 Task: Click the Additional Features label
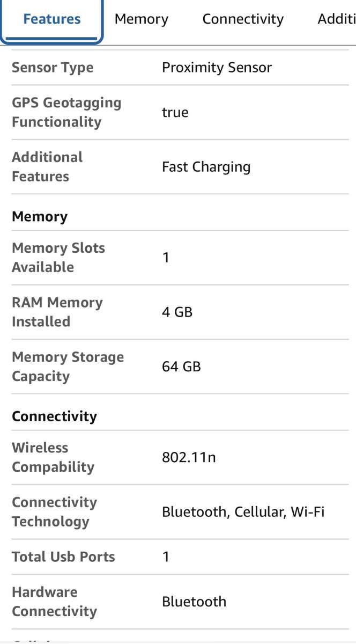click(x=47, y=167)
